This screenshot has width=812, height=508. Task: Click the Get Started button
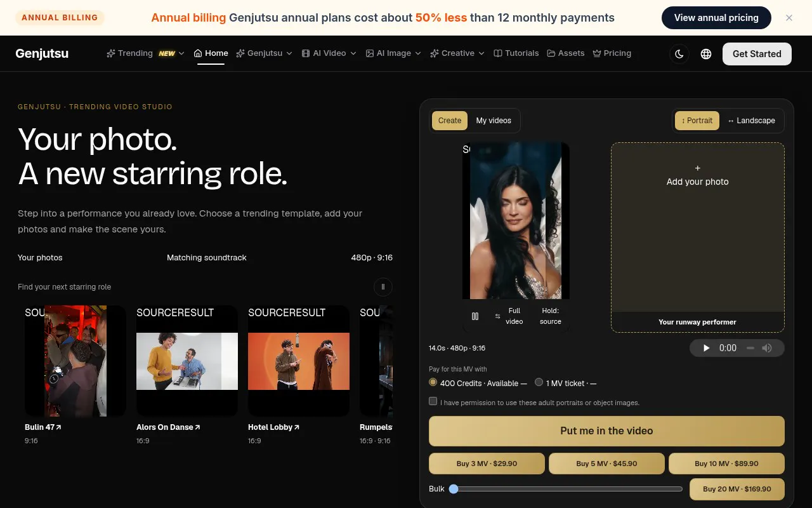point(757,54)
